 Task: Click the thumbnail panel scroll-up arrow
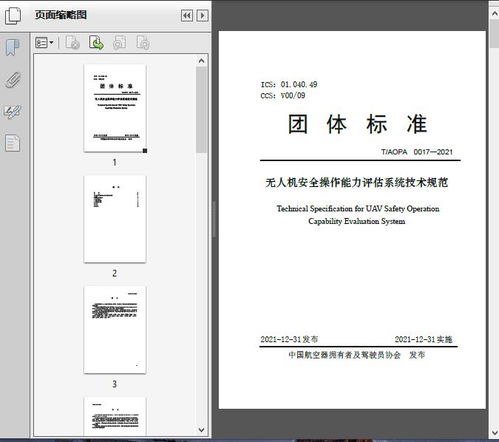click(x=201, y=61)
